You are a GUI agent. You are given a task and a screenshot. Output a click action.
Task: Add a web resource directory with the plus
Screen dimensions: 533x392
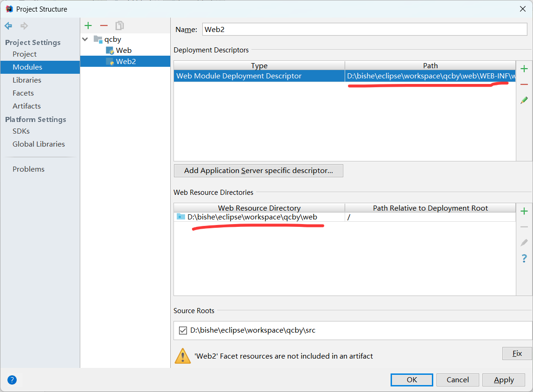point(524,211)
